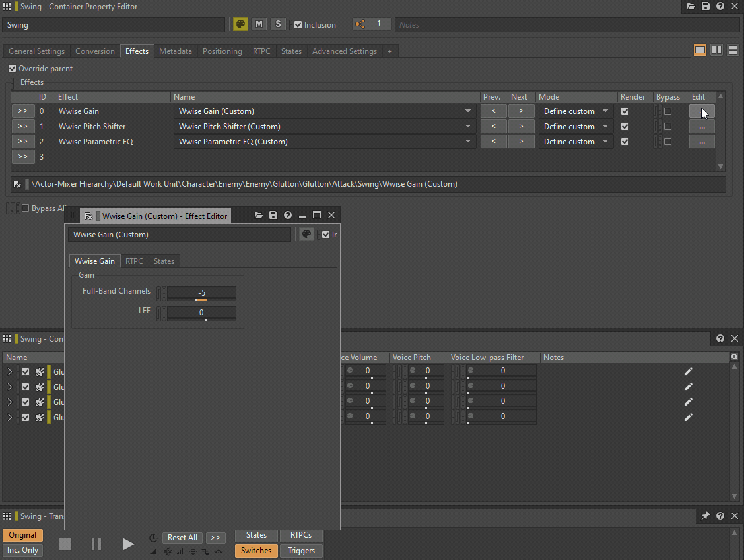Save icon in Effect Editor title bar
This screenshot has height=560, width=744.
click(273, 215)
